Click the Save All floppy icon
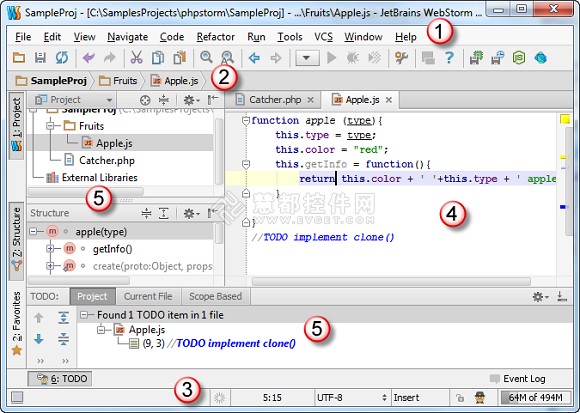This screenshot has height=413, width=580. [x=40, y=58]
